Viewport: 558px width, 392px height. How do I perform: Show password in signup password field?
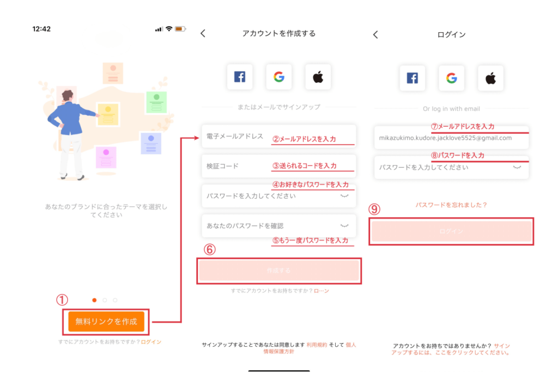pos(344,196)
